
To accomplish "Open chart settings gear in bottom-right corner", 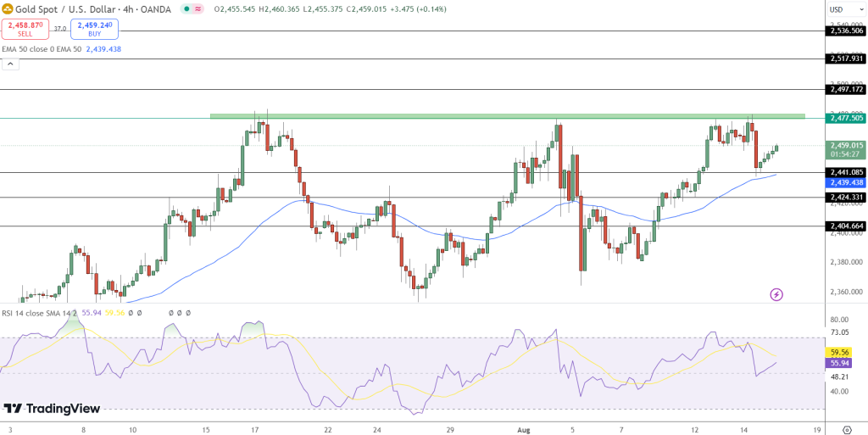I will (x=845, y=429).
